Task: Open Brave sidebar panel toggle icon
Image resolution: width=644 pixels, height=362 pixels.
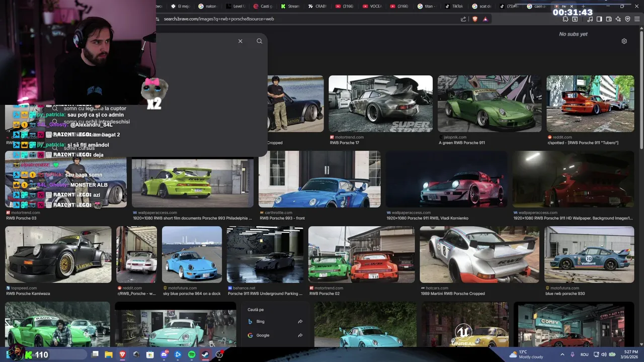Action: (x=599, y=19)
